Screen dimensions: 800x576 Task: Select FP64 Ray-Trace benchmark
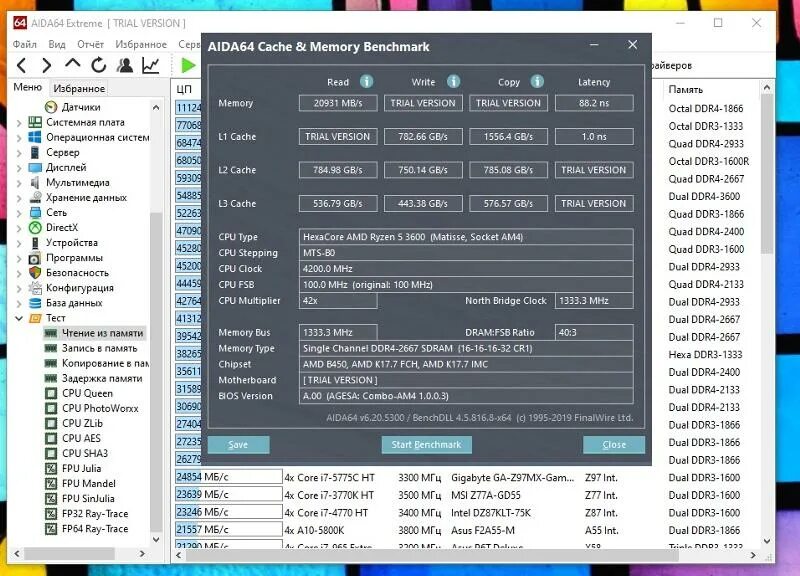pyautogui.click(x=95, y=529)
